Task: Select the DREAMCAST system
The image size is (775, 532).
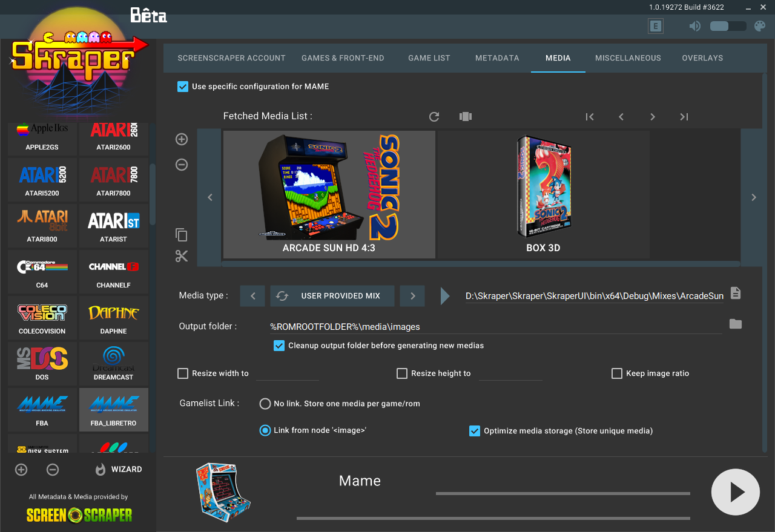Action: pos(114,363)
